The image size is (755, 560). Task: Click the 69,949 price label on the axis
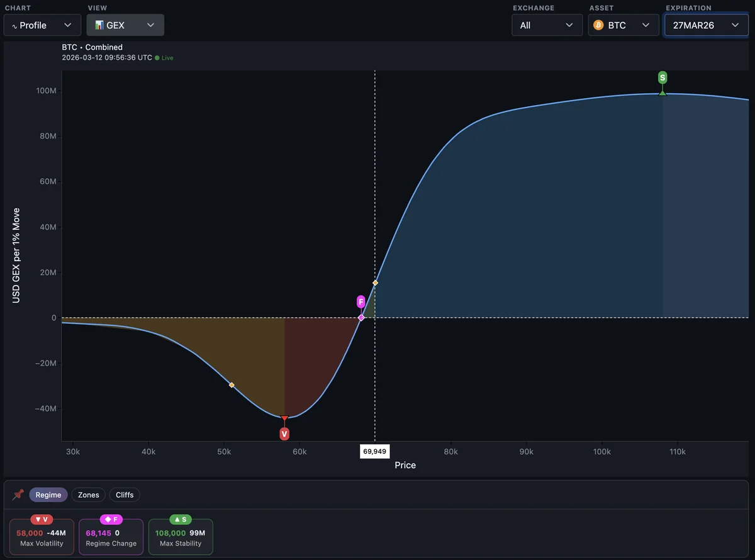pos(375,451)
